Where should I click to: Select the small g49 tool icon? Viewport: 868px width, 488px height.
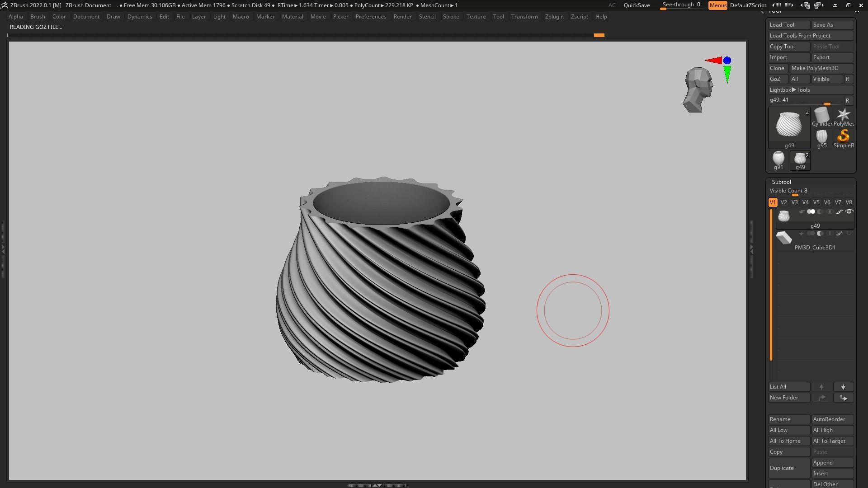[x=800, y=160]
